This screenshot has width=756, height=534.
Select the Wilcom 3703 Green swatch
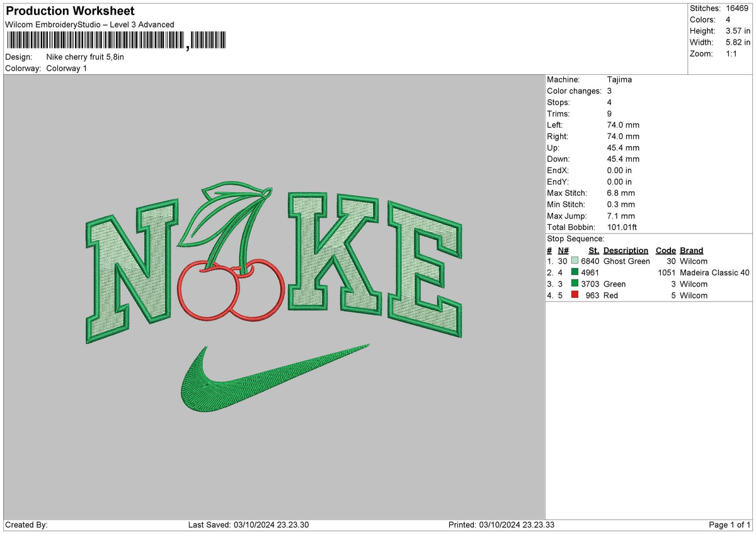pyautogui.click(x=573, y=283)
